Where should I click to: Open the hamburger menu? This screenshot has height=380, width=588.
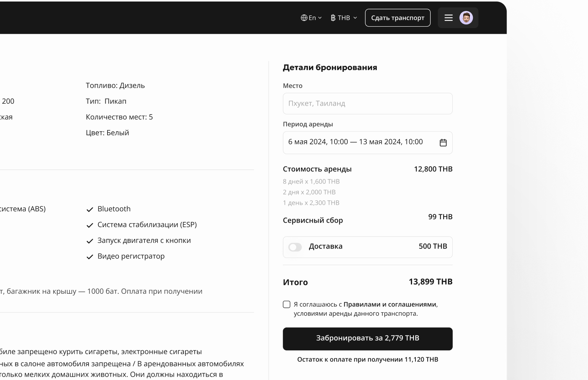pyautogui.click(x=449, y=18)
